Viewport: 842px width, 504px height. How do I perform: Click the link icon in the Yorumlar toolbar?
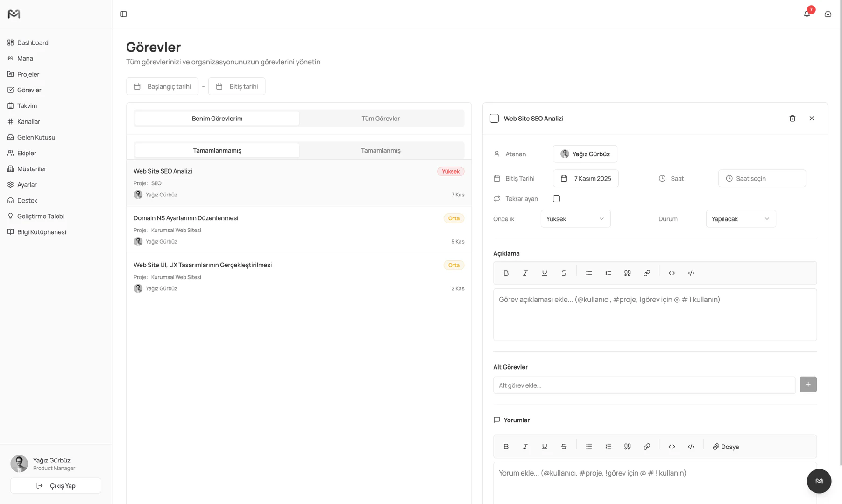click(x=647, y=447)
